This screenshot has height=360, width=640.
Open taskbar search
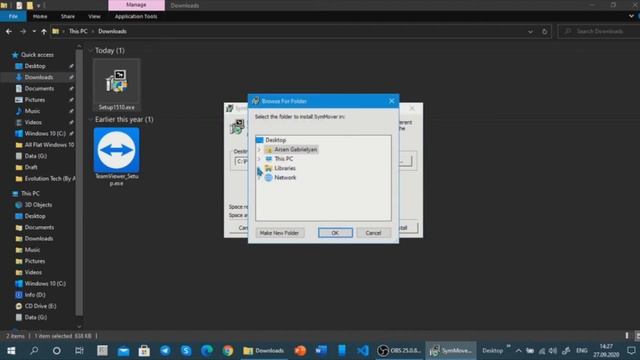click(x=34, y=351)
